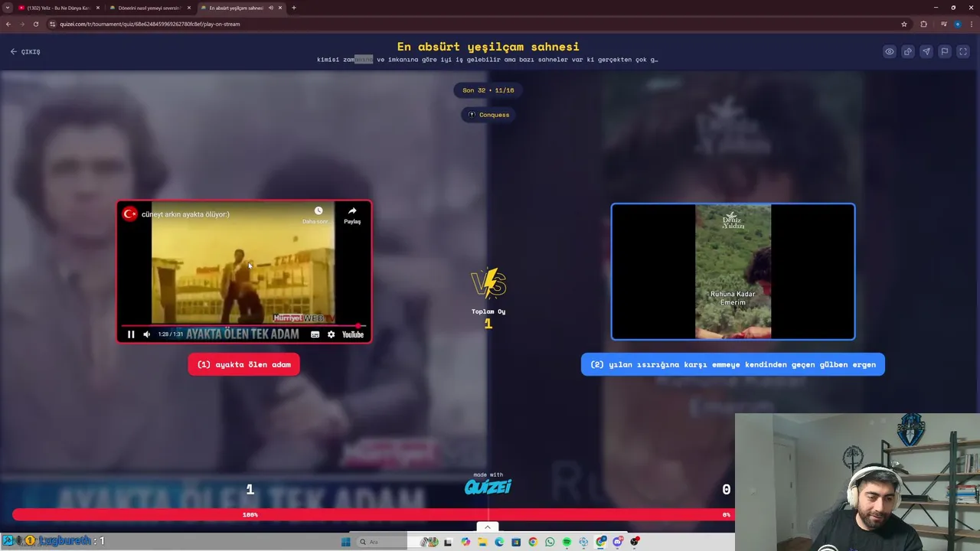The width and height of the screenshot is (980, 551).
Task: Open Discord from taskbar
Action: click(x=617, y=542)
